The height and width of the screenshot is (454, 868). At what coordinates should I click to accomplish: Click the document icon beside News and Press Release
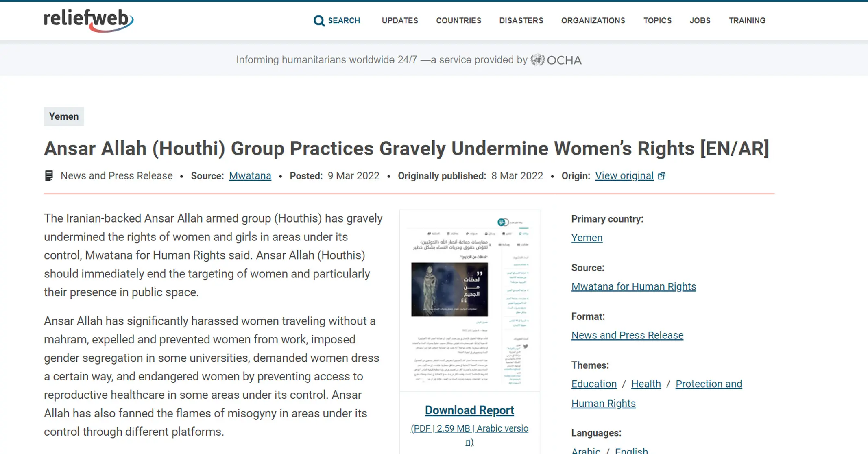(49, 176)
